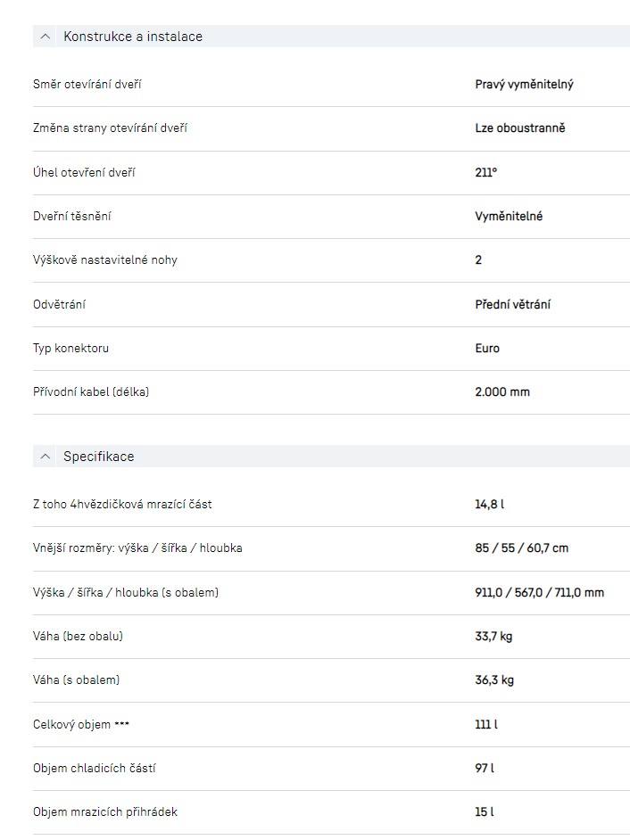Click the Výškově nastavitelné nohy label
630x840 pixels.
pos(105,260)
